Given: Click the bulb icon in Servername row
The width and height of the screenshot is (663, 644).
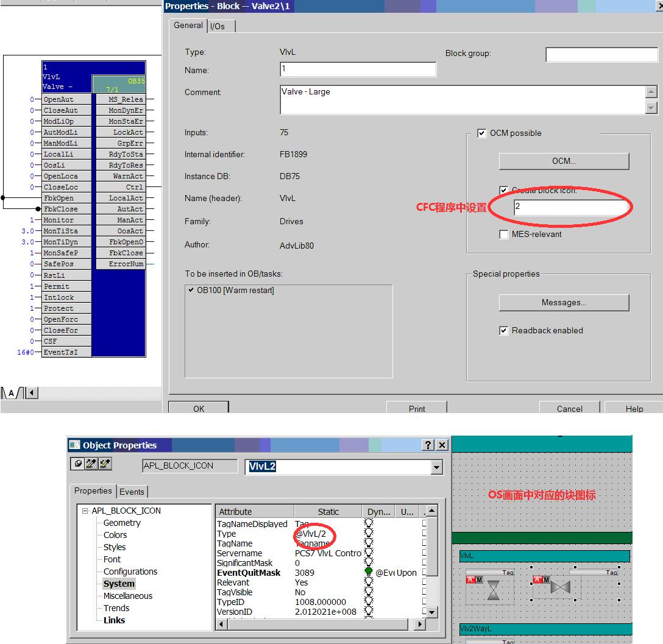Looking at the screenshot, I should point(369,552).
